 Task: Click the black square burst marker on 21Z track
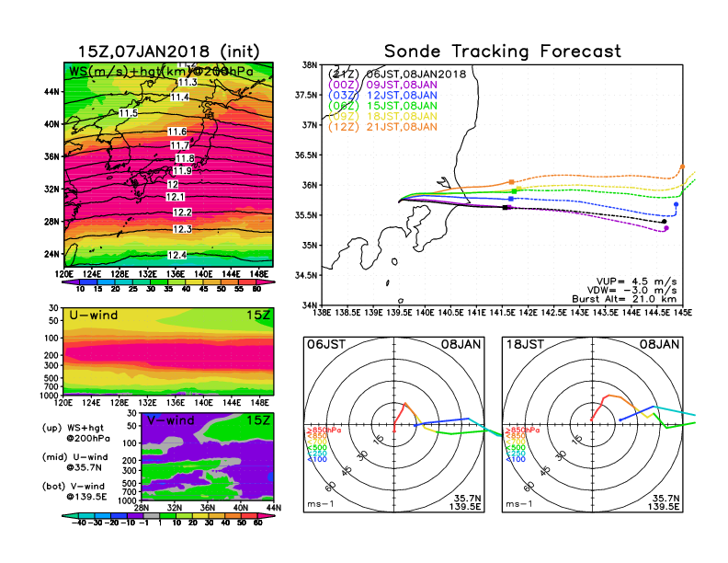[506, 207]
